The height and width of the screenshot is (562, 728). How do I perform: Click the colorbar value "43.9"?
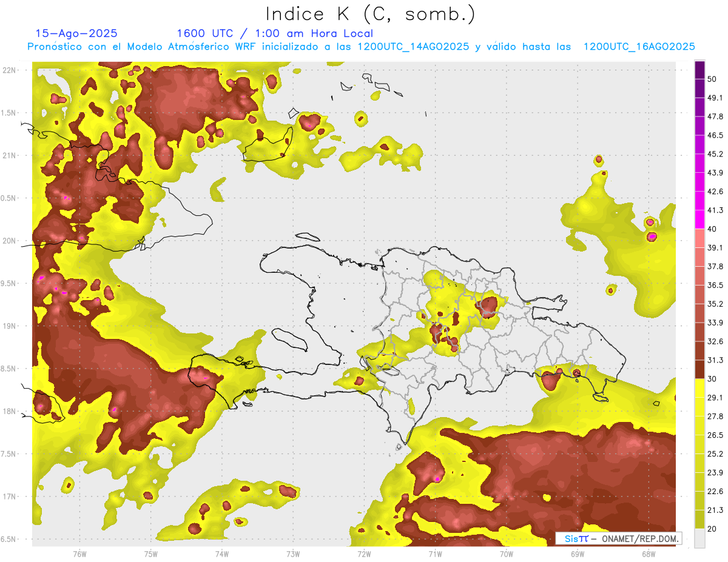click(x=715, y=173)
